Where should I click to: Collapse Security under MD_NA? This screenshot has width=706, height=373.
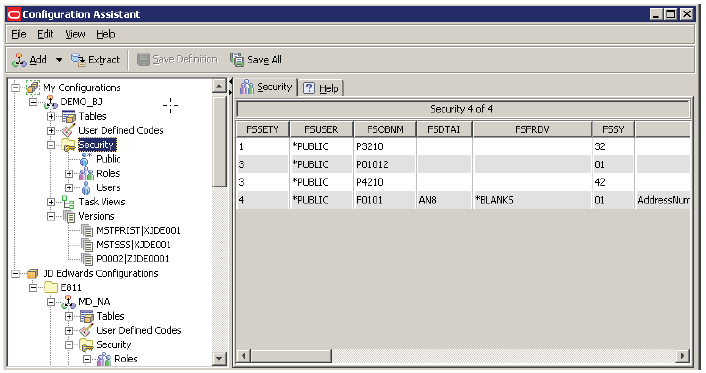[69, 345]
